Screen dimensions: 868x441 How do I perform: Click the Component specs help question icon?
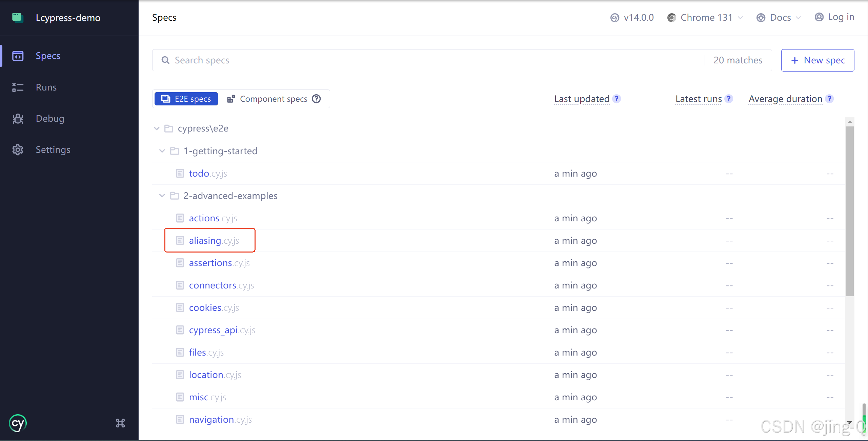[316, 99]
